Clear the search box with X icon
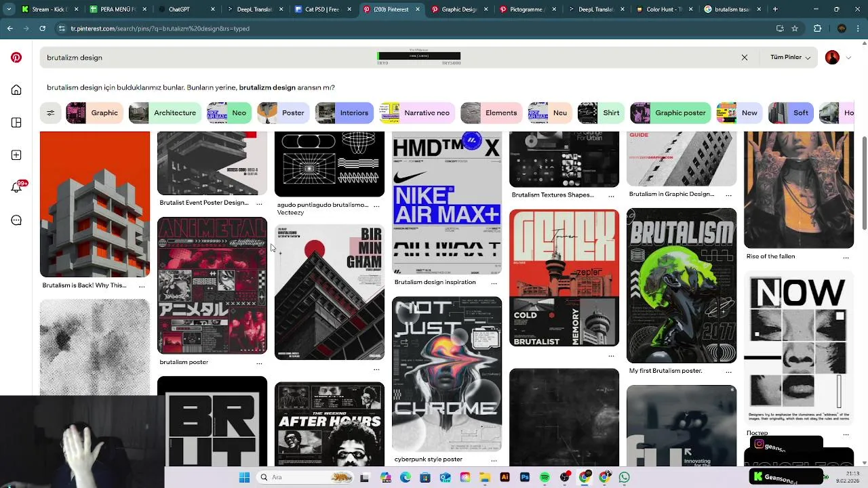Screen dimensions: 868x488 (x=745, y=58)
